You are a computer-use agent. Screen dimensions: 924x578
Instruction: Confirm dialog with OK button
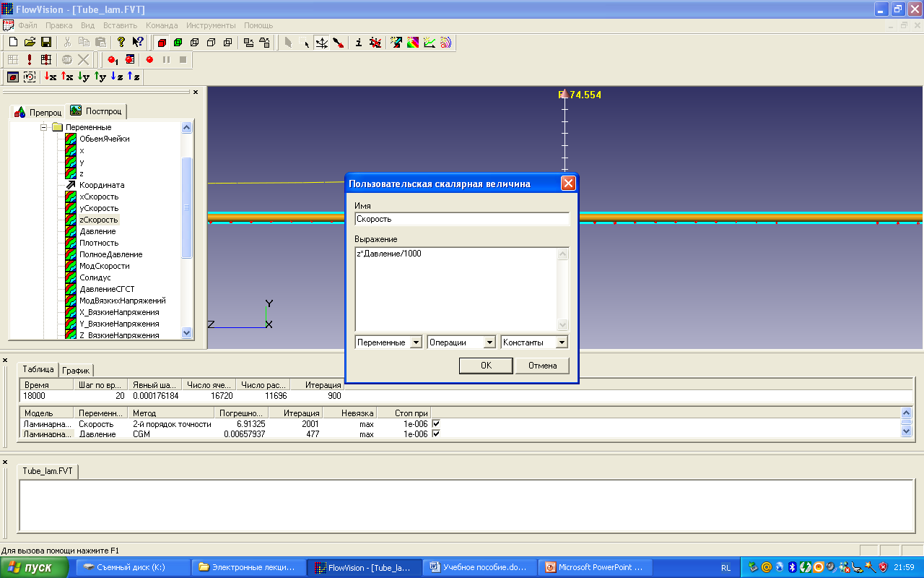click(486, 366)
